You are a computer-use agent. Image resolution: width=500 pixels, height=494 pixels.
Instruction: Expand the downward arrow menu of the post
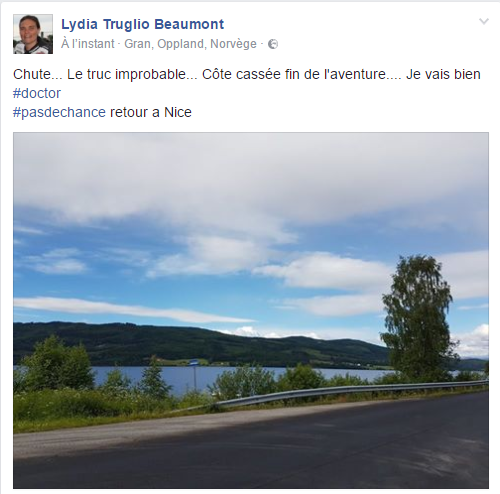[x=484, y=22]
